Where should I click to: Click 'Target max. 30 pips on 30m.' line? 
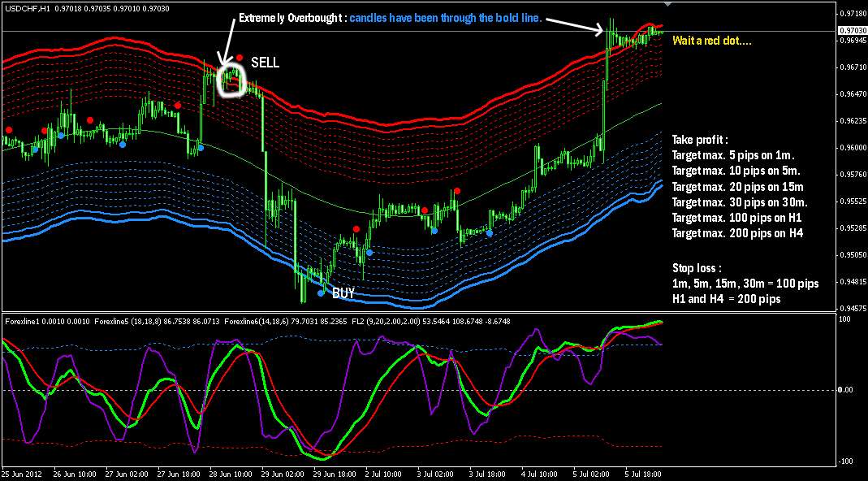coord(740,202)
